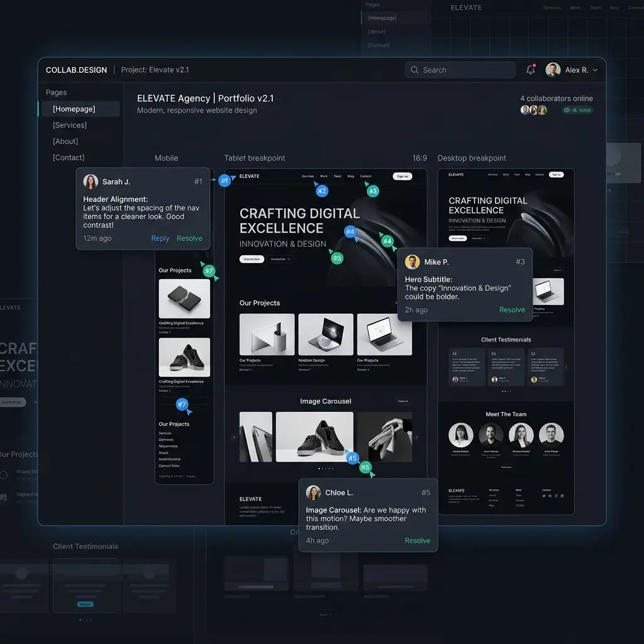Click the glasses-wearing collaborator avatar
Viewport: 644px width, 644px height.
point(525,109)
